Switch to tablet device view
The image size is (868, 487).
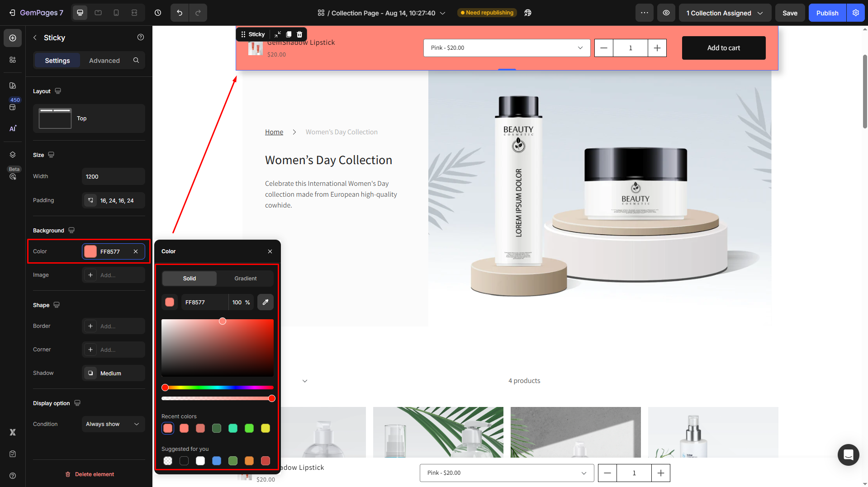[x=98, y=13]
